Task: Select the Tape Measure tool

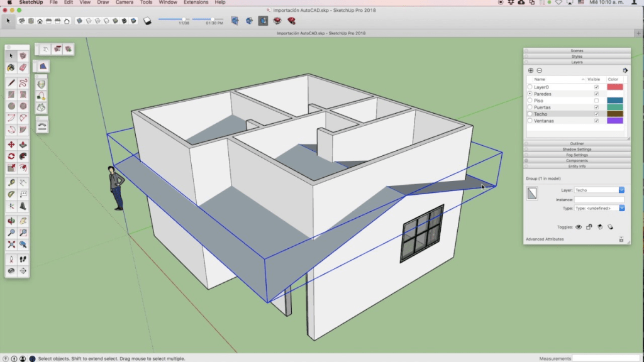Action: pos(11,183)
